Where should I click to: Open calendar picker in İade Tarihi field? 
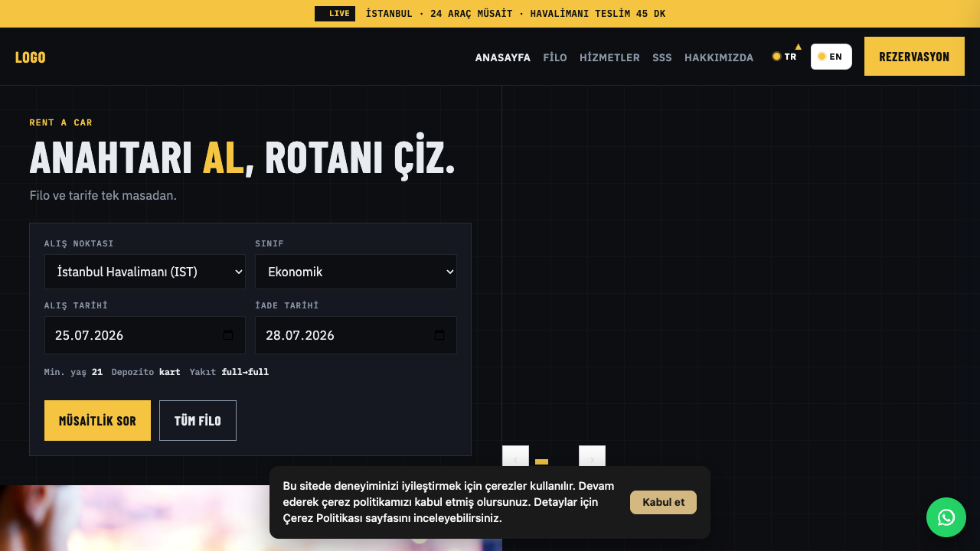point(439,335)
